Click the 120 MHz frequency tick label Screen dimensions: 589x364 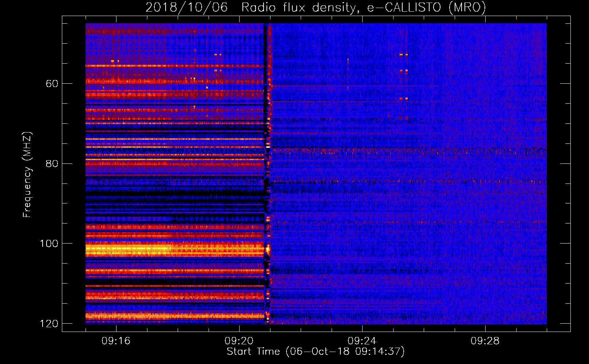coord(48,323)
